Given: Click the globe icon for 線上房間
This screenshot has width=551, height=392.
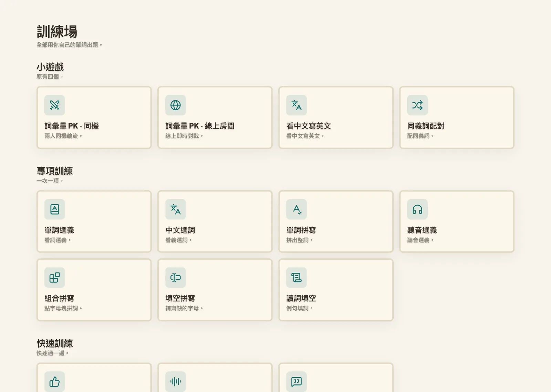Looking at the screenshot, I should click(x=176, y=105).
